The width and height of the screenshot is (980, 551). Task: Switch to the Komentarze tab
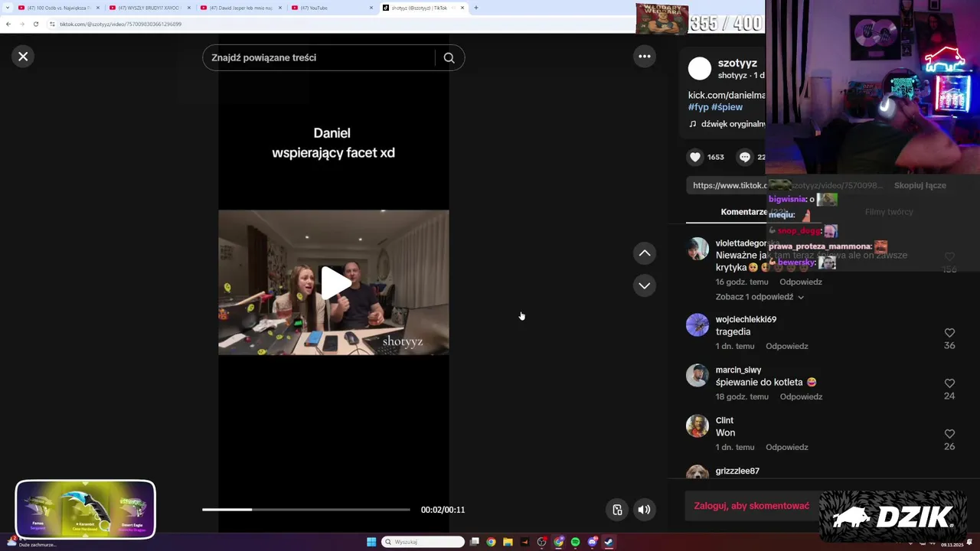(x=743, y=212)
